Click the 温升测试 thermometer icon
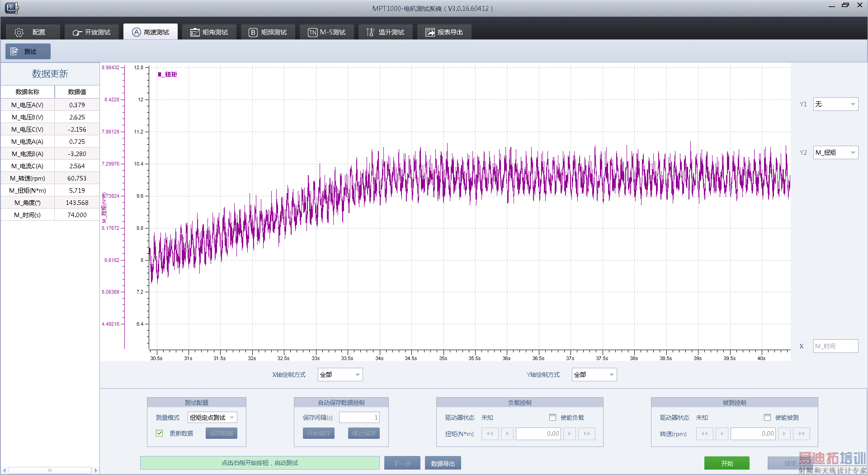This screenshot has height=475, width=868. [x=370, y=33]
